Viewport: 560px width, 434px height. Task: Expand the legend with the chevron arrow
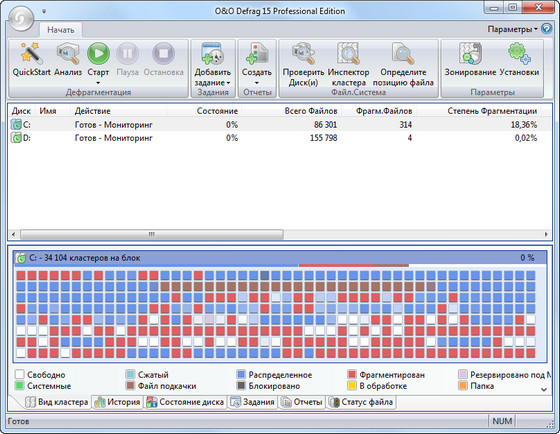coord(544,389)
